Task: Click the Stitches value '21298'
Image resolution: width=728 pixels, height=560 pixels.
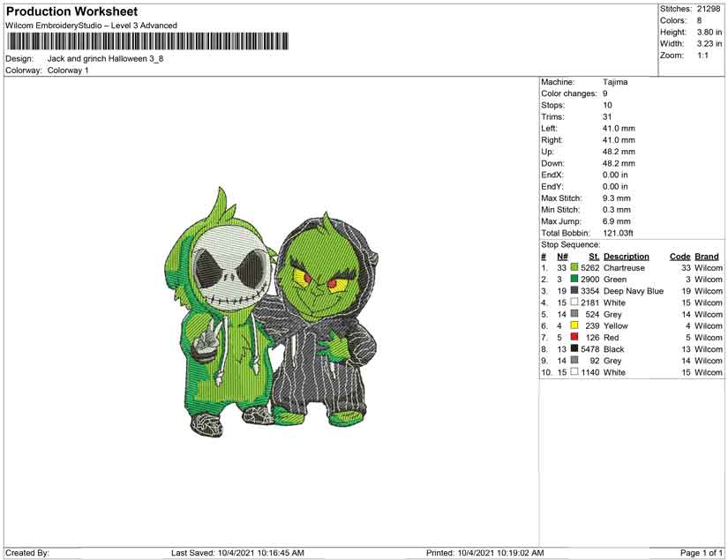Action: coord(709,9)
